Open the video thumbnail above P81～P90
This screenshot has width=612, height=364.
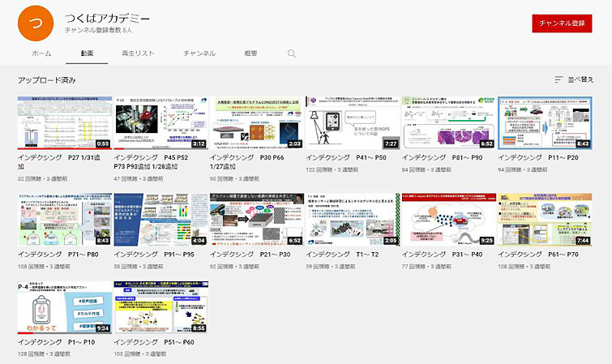point(448,122)
